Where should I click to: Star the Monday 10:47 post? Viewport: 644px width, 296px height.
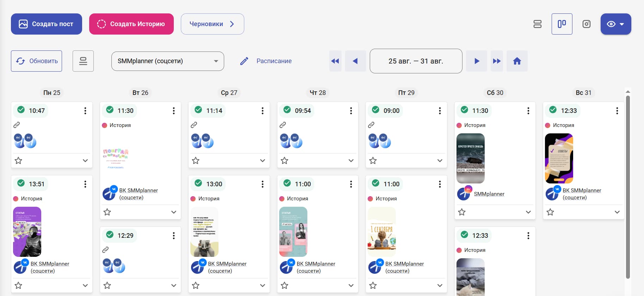click(x=18, y=161)
